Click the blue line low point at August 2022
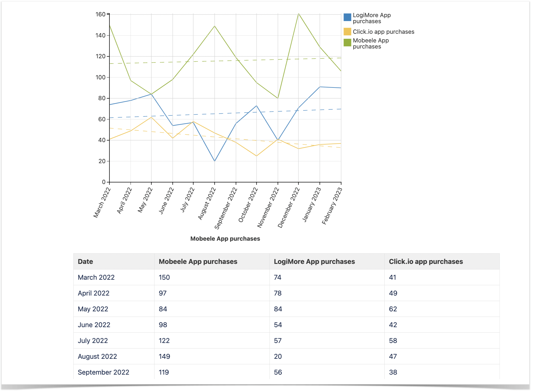This screenshot has height=392, width=533. (215, 161)
